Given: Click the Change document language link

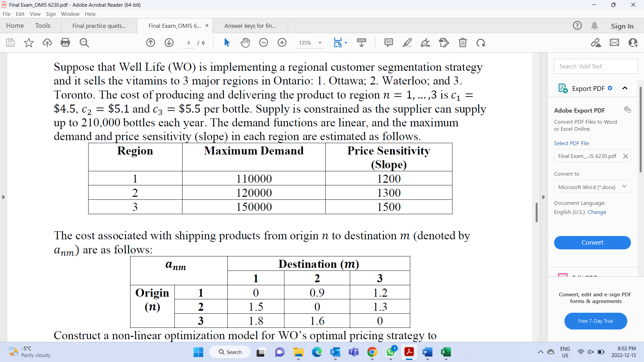Looking at the screenshot, I should coord(597,212).
